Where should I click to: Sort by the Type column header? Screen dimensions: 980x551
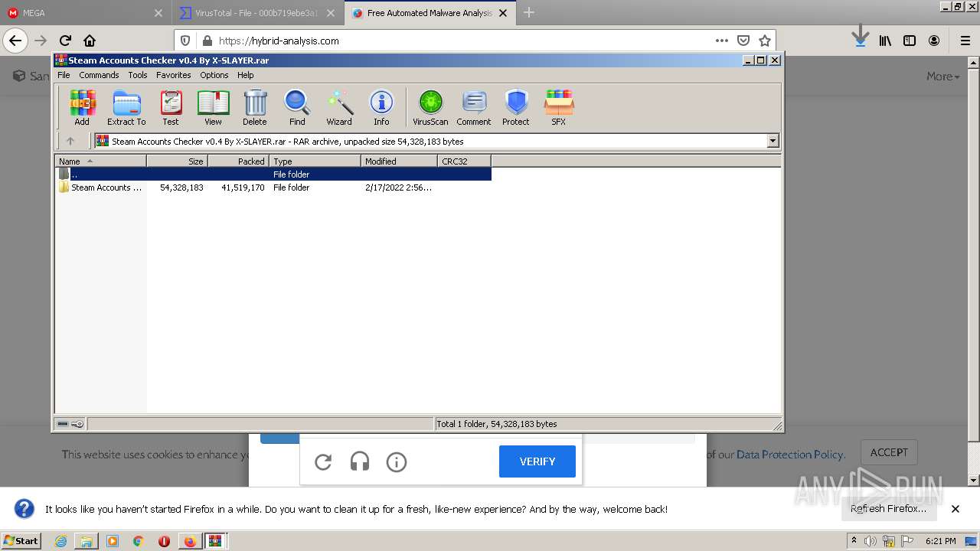315,161
